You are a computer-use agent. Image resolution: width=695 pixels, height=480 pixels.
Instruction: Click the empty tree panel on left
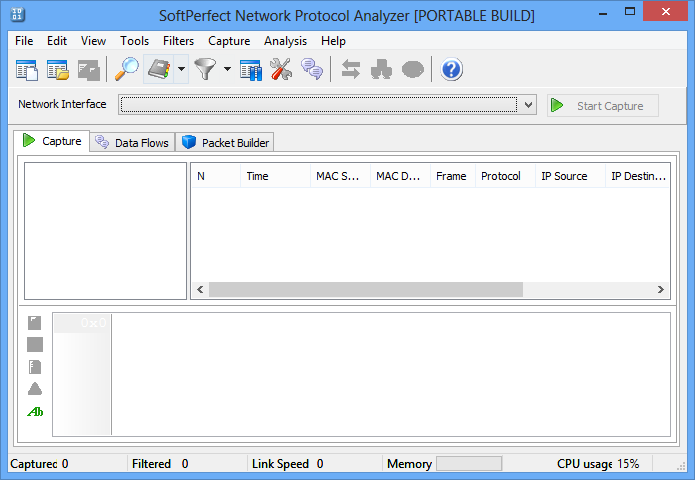105,231
